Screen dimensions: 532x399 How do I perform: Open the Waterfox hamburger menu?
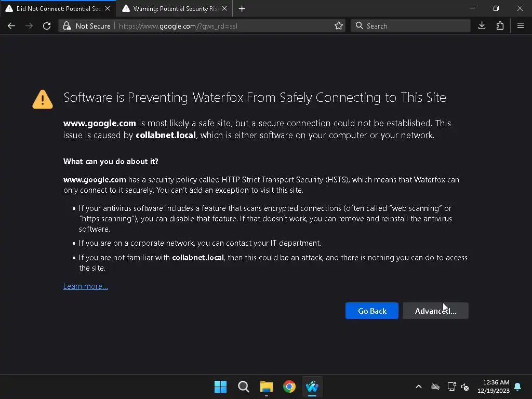[x=521, y=26]
